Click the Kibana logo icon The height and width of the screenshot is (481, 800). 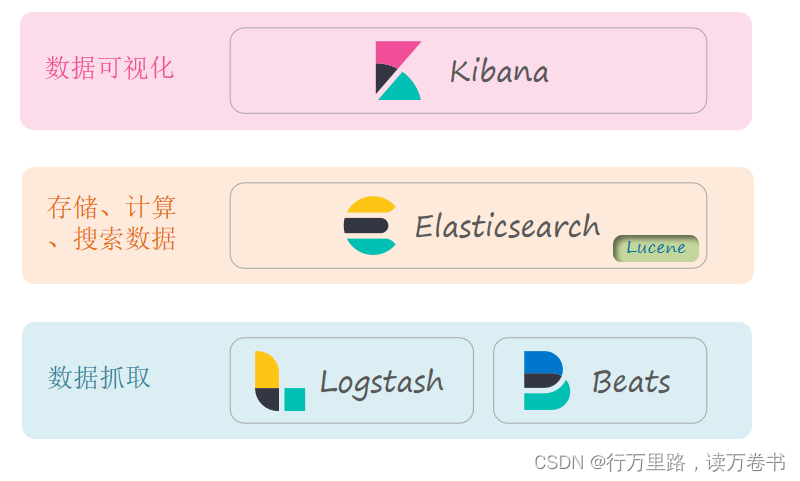coord(398,71)
